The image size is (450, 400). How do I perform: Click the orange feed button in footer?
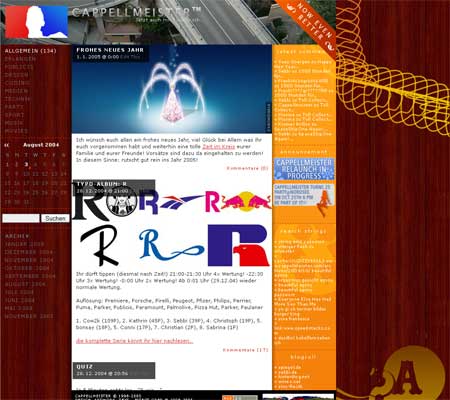[x=240, y=397]
